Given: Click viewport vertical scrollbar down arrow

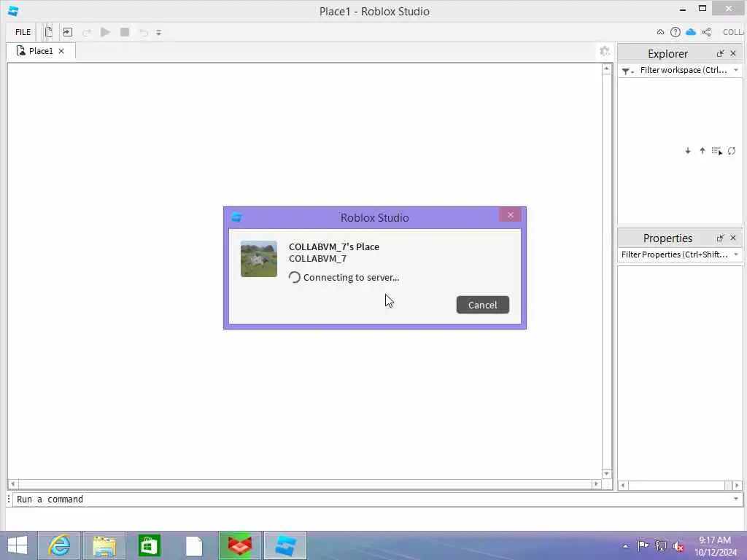Looking at the screenshot, I should (606, 473).
